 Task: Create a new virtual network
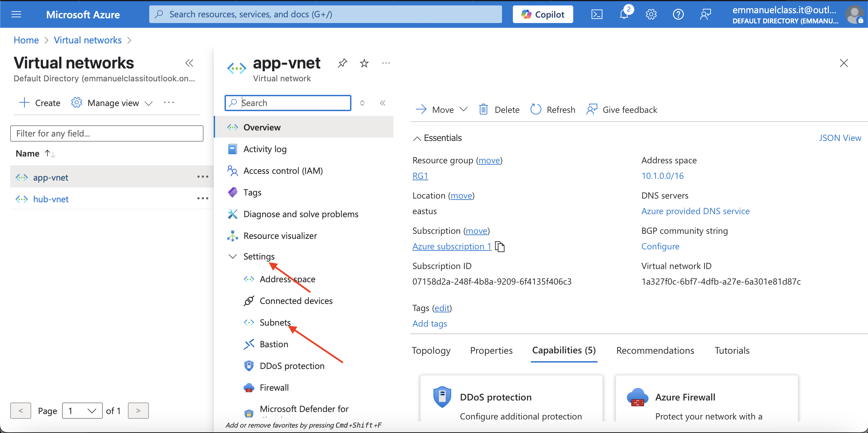40,103
